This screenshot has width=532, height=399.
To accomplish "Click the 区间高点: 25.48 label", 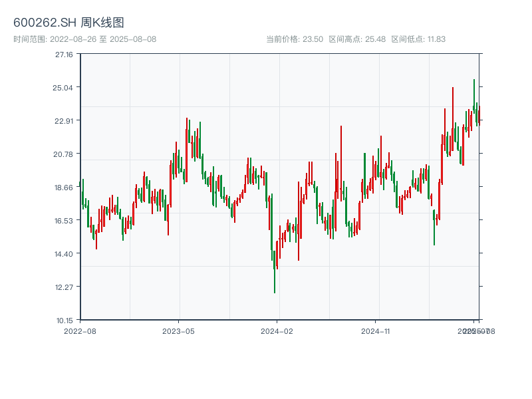I will [357, 39].
